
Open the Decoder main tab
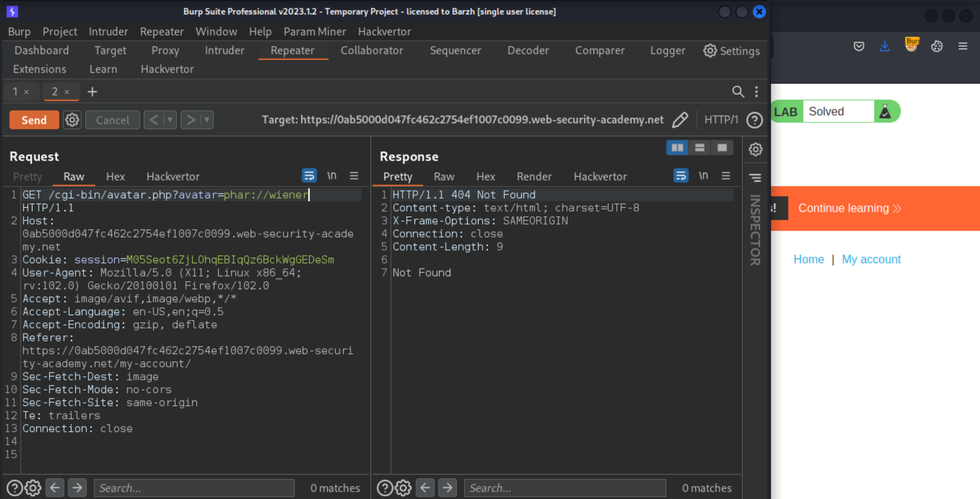[x=528, y=51]
